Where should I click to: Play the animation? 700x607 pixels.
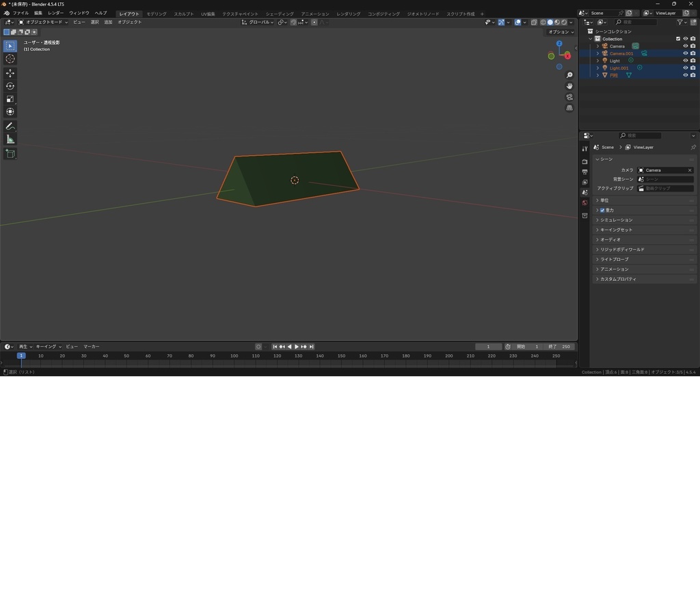[297, 347]
